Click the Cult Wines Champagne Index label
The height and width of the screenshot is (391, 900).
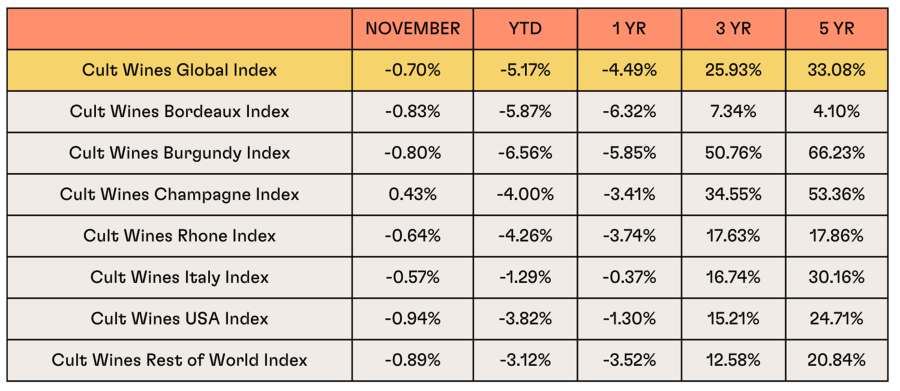pos(180,194)
